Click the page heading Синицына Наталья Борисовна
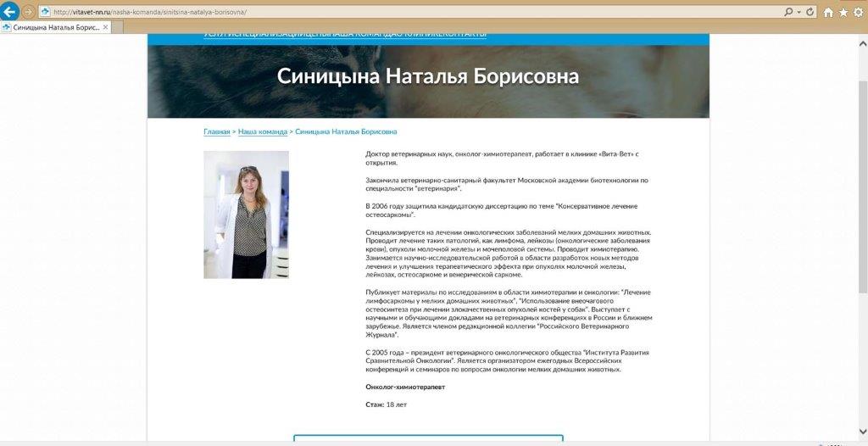The height and width of the screenshot is (446, 868). [428, 76]
